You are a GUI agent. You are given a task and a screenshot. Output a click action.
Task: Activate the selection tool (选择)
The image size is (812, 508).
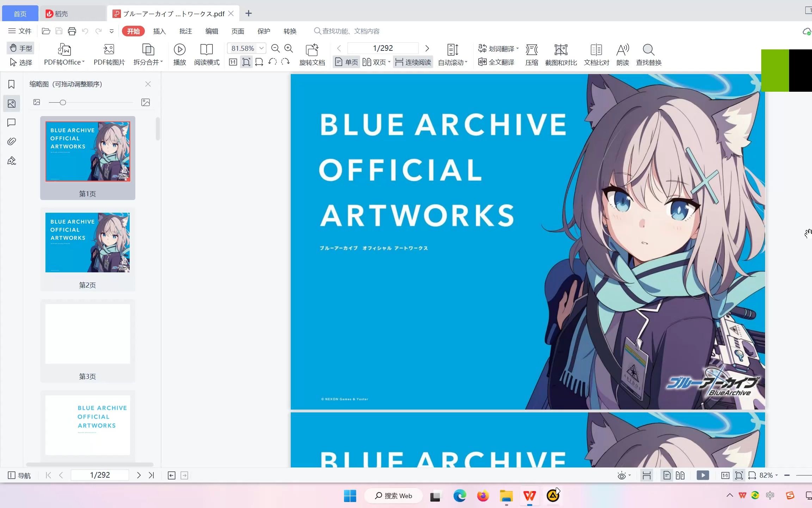(21, 62)
